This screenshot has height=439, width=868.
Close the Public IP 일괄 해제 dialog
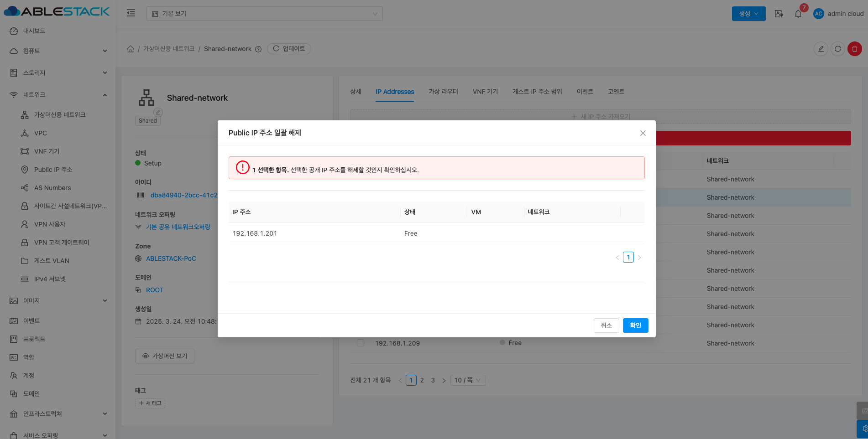click(643, 133)
